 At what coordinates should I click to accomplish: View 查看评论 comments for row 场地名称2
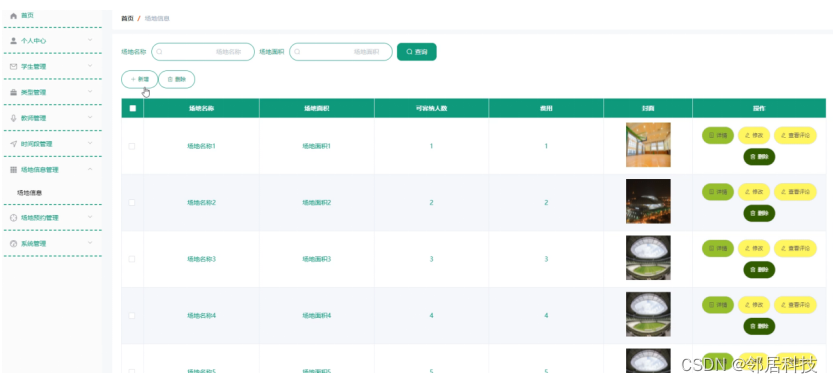[795, 192]
